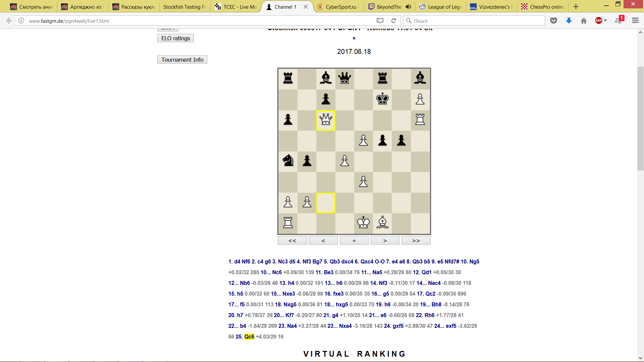Click the white queen on c6
This screenshot has width=644, height=362.
click(x=326, y=120)
